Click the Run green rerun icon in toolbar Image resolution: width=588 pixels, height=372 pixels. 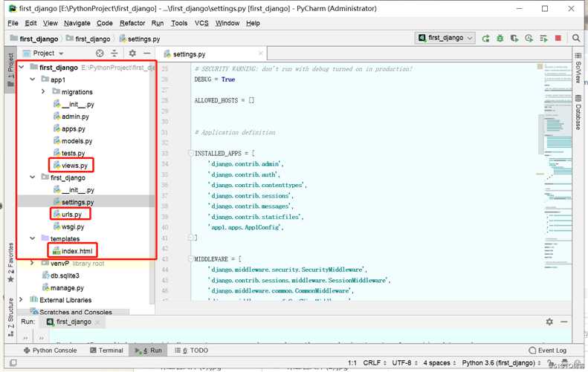(485, 38)
